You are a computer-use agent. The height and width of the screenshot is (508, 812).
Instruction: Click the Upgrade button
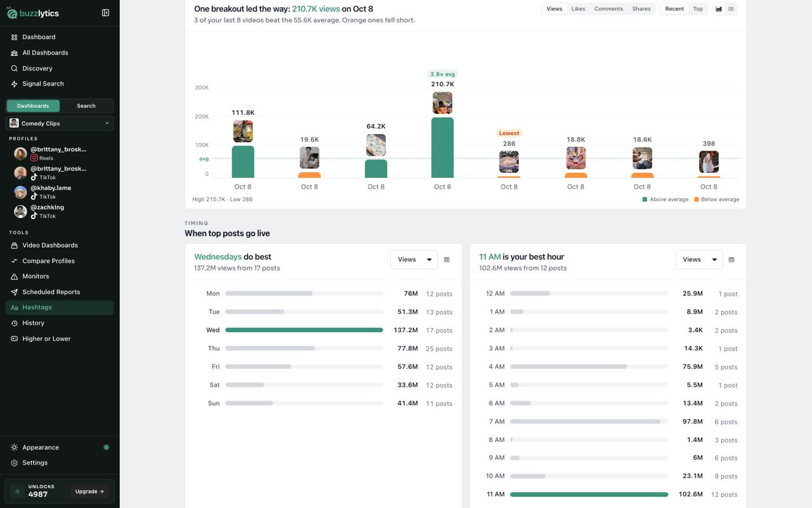[89, 491]
